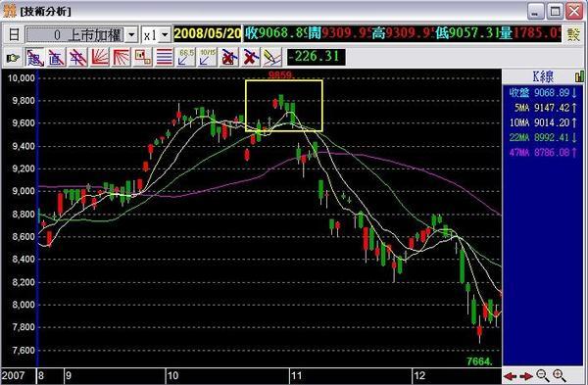Click the 47MA 8786.08 row
588x385 pixels.
point(542,152)
